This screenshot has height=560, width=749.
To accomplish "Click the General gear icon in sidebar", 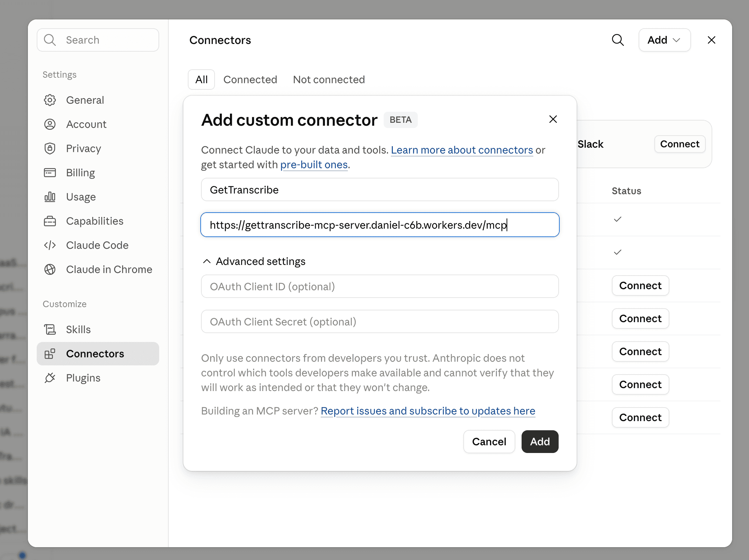I will (x=50, y=100).
